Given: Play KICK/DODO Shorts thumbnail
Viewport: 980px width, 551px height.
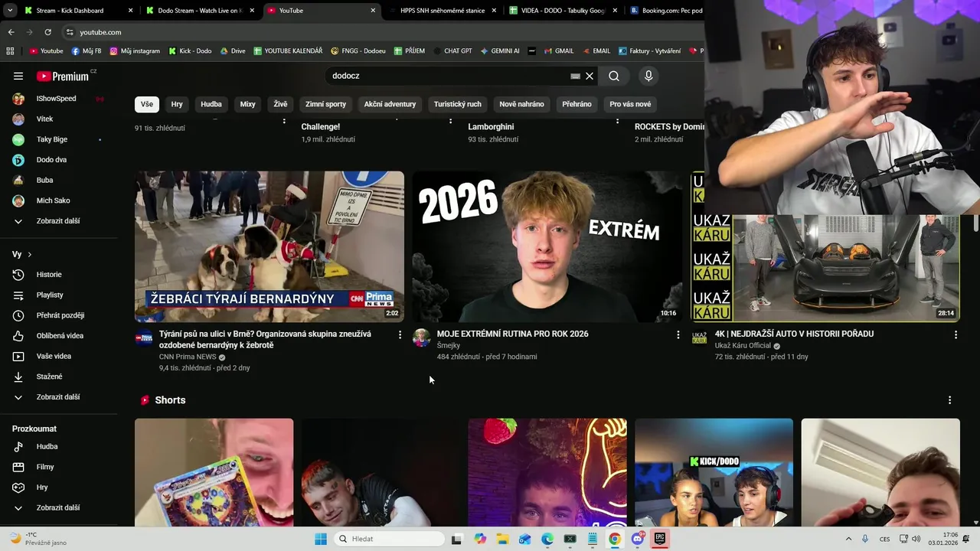Looking at the screenshot, I should (x=714, y=472).
